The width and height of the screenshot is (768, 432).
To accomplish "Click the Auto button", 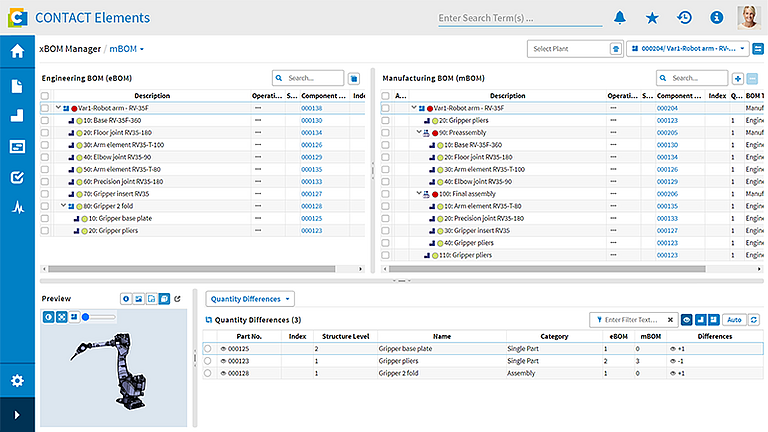I will tap(734, 320).
